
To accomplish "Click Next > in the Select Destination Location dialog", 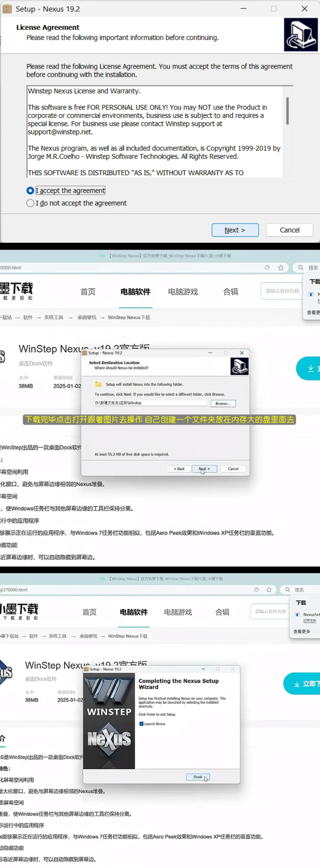I will point(204,469).
